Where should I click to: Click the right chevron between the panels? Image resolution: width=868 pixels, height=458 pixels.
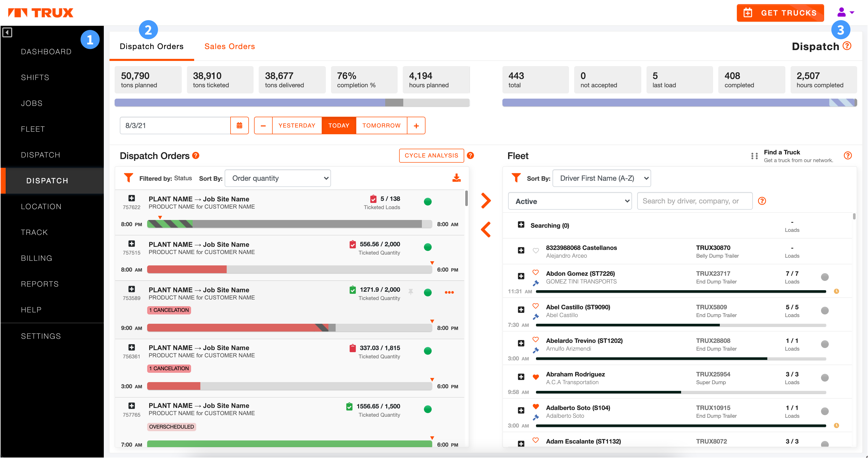click(x=486, y=201)
